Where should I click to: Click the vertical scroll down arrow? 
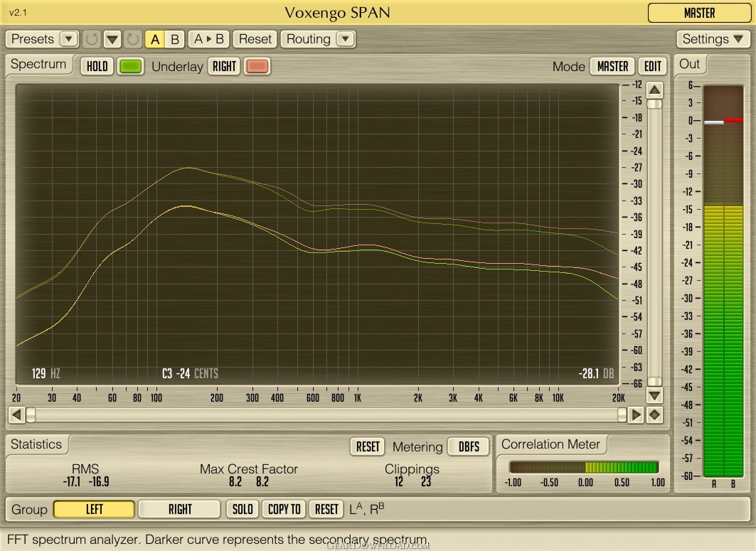(x=654, y=396)
